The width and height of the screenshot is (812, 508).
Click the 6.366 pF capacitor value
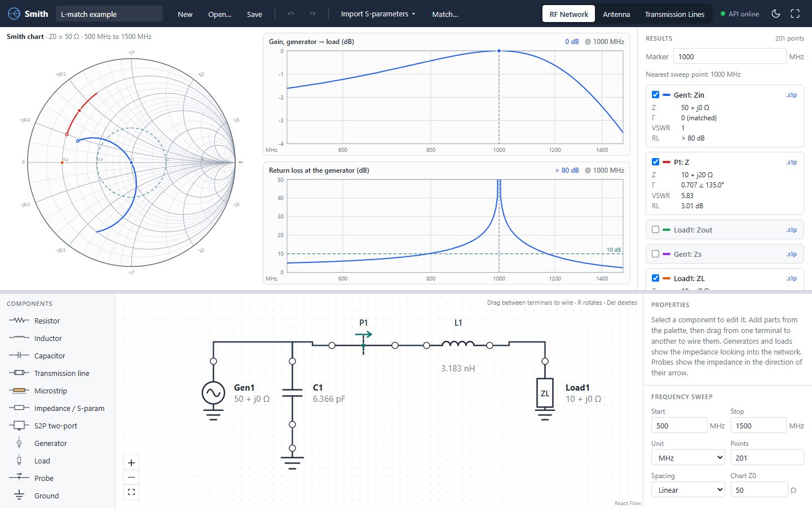coord(329,398)
